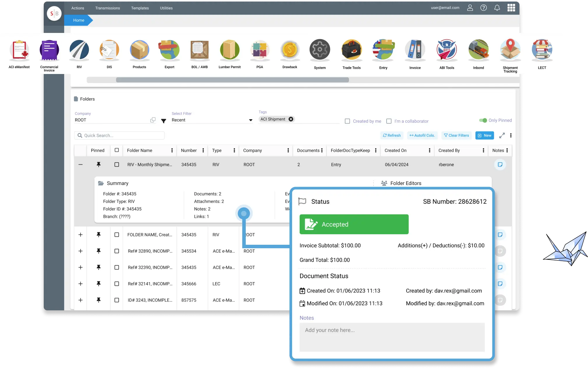Image resolution: width=588 pixels, height=368 pixels.
Task: Click the Clear Filters button
Action: click(x=456, y=135)
